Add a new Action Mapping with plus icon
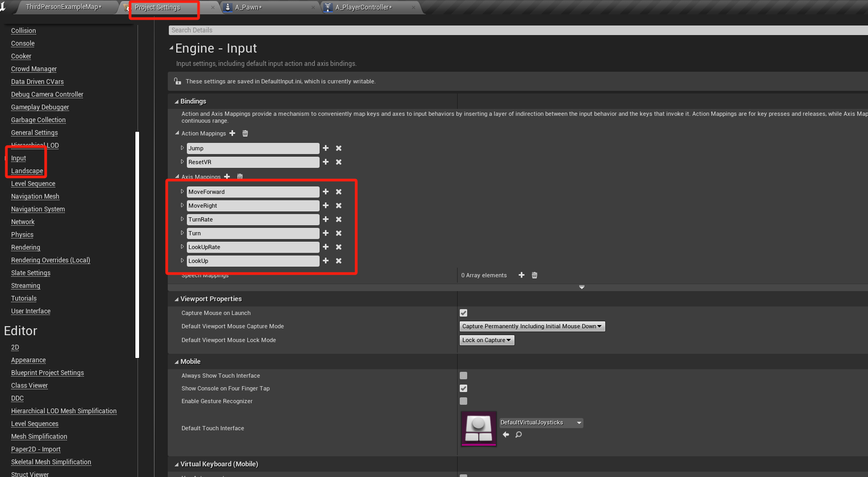Image resolution: width=868 pixels, height=477 pixels. (232, 133)
